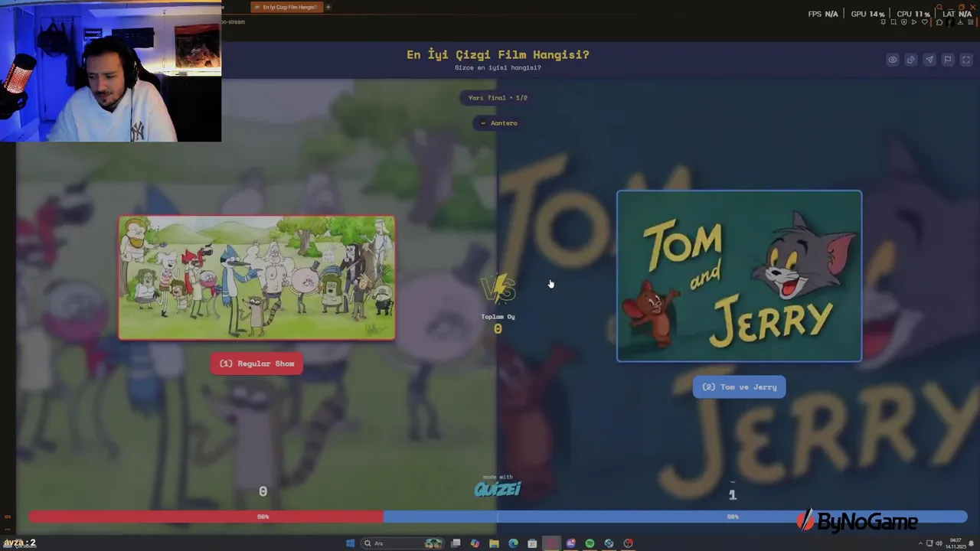Open Task View from taskbar
The width and height of the screenshot is (980, 551).
coord(456,543)
